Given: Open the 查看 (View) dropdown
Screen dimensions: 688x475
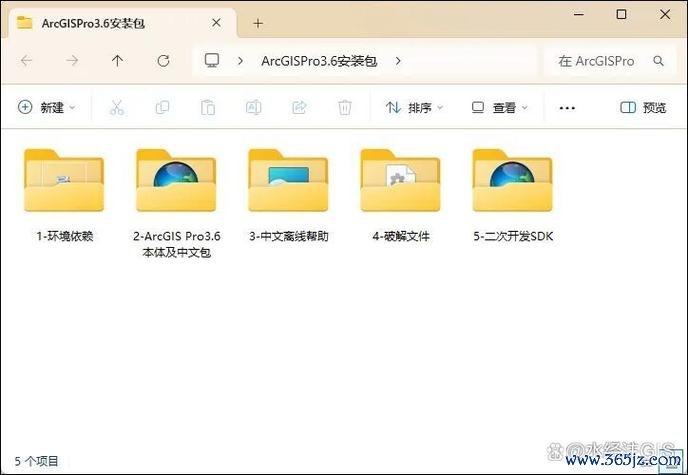Looking at the screenshot, I should 499,107.
